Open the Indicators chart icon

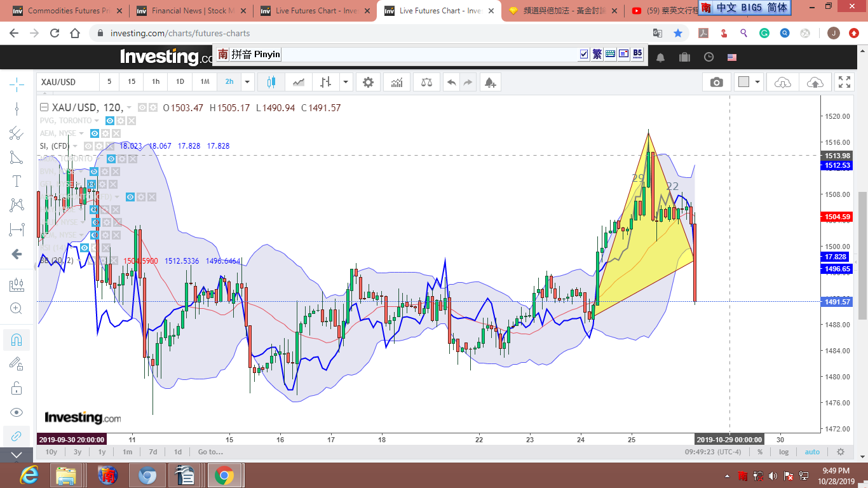point(397,82)
